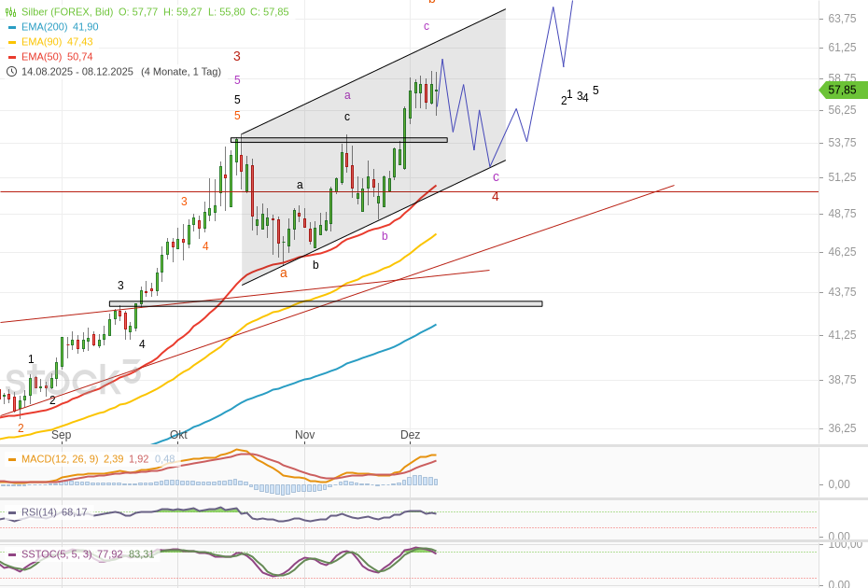Viewport: 868px width, 588px height.
Task: Click the upper grey horizontal resistance zone bar
Action: click(339, 140)
